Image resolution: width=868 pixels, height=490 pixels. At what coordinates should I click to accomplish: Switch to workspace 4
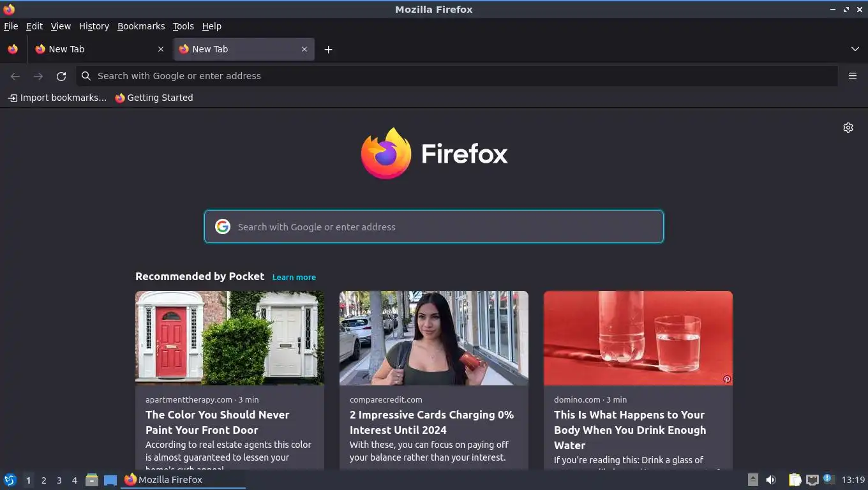[74, 480]
